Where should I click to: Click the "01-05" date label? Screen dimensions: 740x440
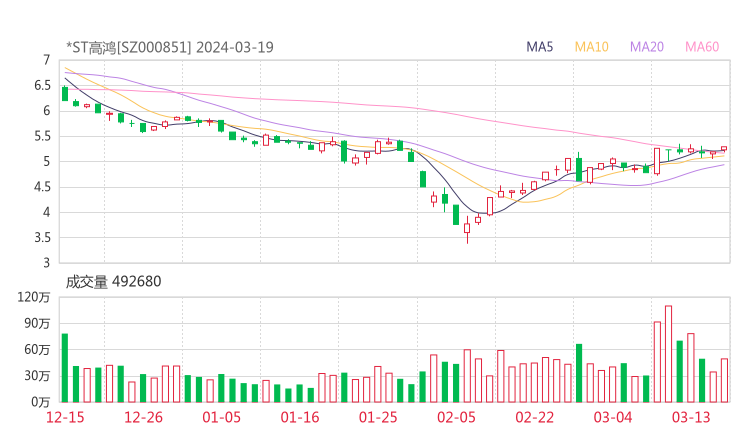[221, 417]
